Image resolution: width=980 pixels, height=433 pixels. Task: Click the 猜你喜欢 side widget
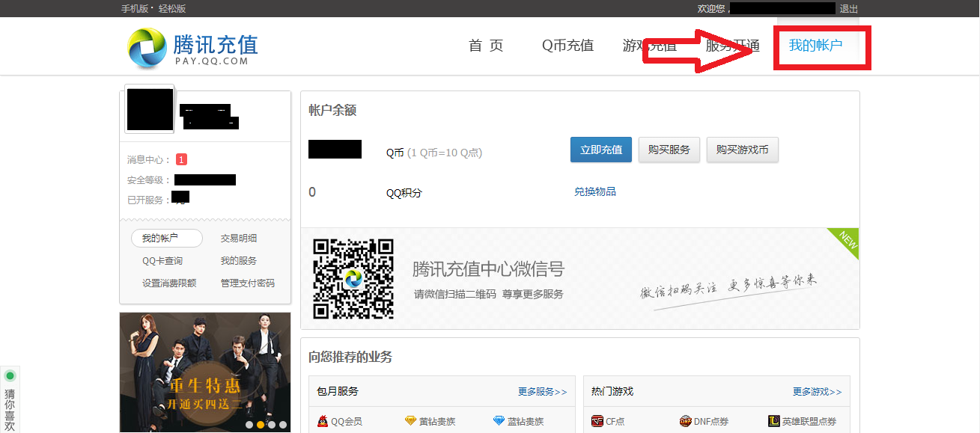coord(10,400)
